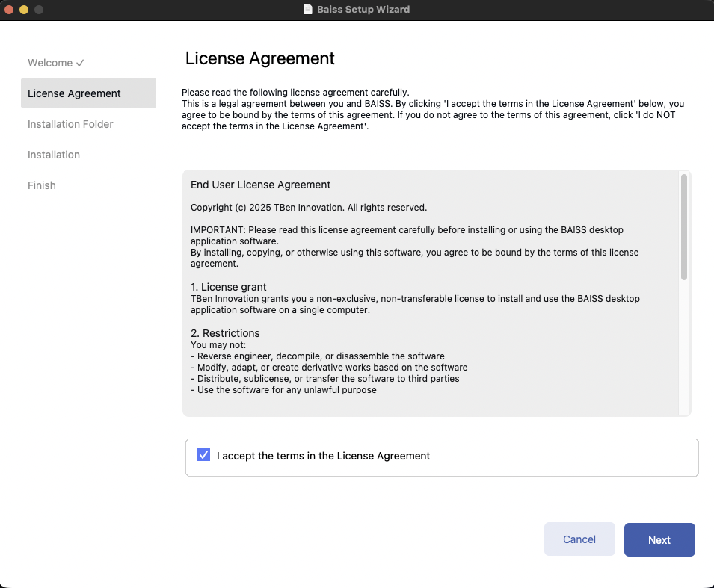Uncheck the license acceptance checkbox

click(x=203, y=455)
